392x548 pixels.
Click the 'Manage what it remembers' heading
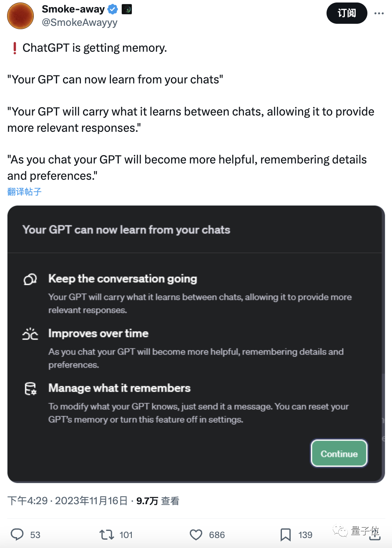(119, 388)
